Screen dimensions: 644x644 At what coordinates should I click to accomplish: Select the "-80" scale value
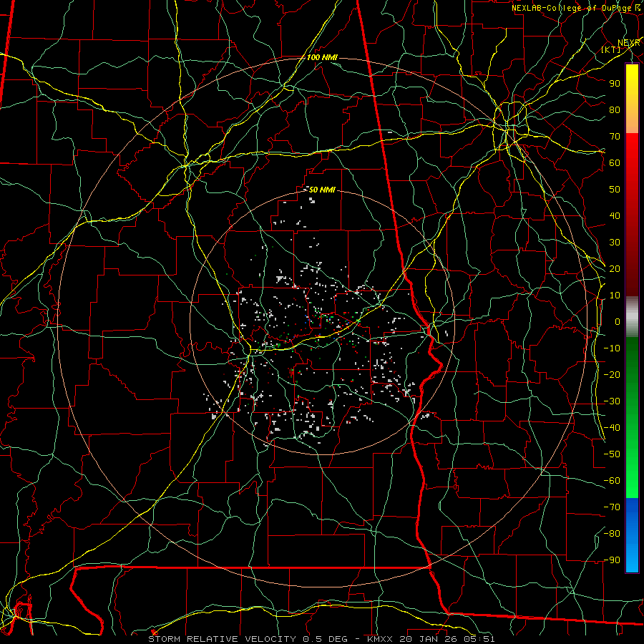[612, 534]
